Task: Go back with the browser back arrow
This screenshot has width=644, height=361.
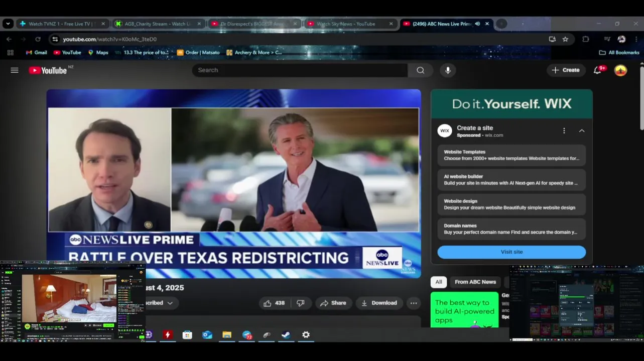Action: [x=9, y=39]
